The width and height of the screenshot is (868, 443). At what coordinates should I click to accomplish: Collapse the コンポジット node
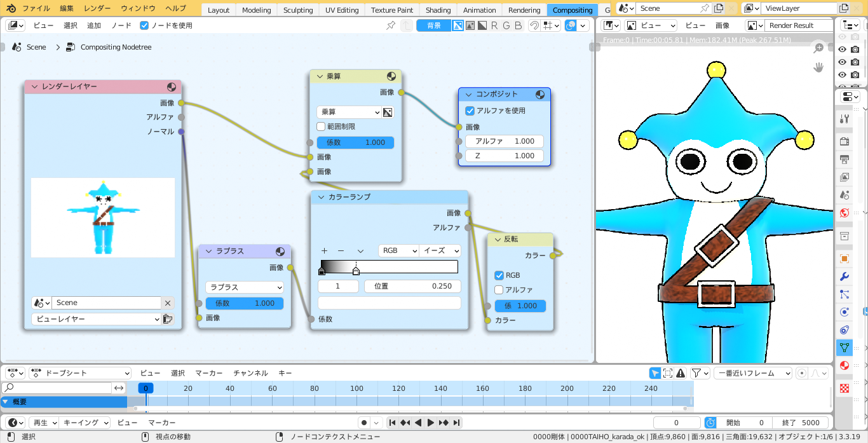point(469,94)
